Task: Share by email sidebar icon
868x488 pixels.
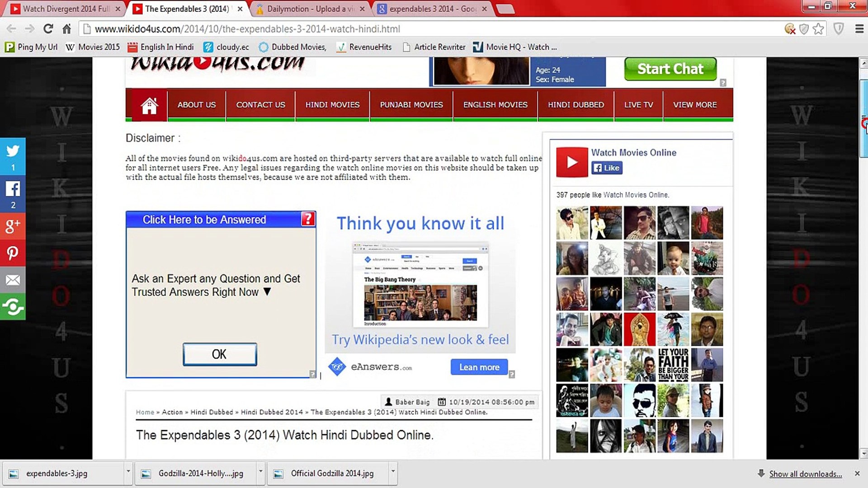Action: coord(13,280)
